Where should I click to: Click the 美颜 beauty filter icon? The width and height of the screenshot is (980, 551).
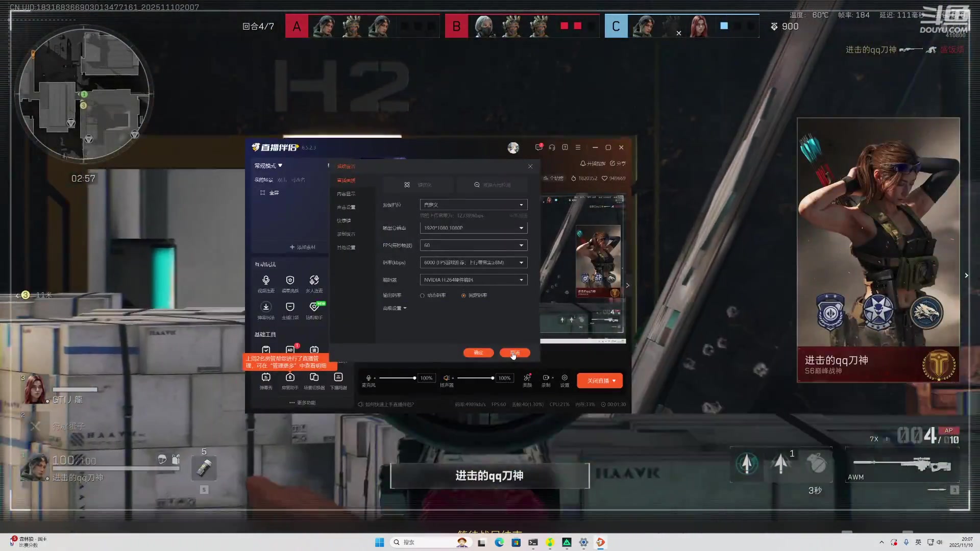pyautogui.click(x=527, y=378)
